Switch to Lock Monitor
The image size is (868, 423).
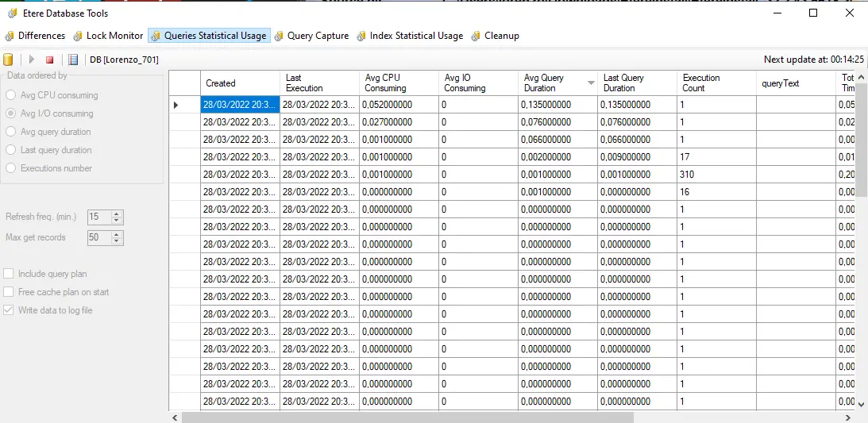(x=108, y=36)
